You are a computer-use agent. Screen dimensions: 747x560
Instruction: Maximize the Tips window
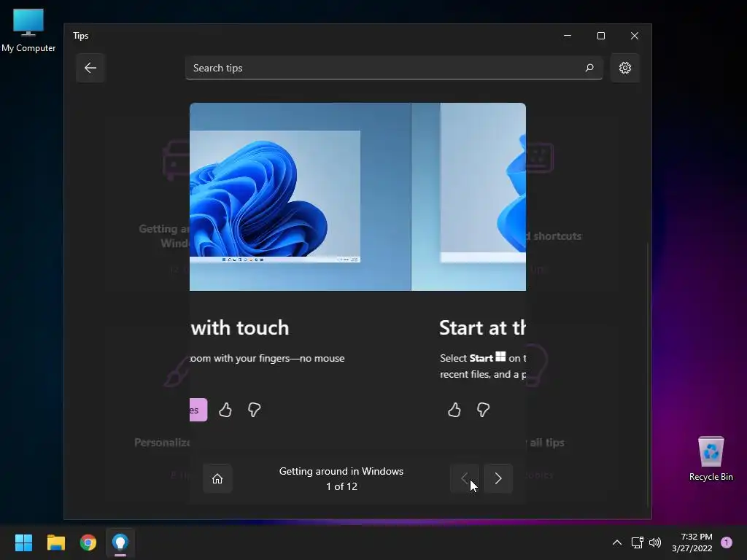(601, 36)
